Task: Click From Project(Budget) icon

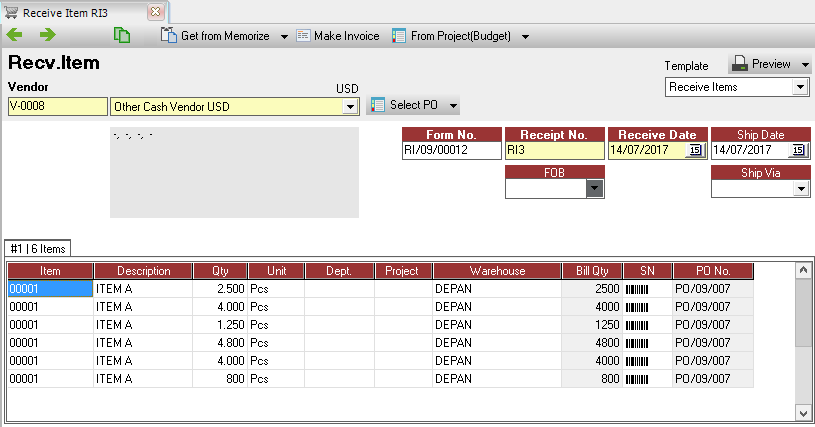Action: point(399,36)
